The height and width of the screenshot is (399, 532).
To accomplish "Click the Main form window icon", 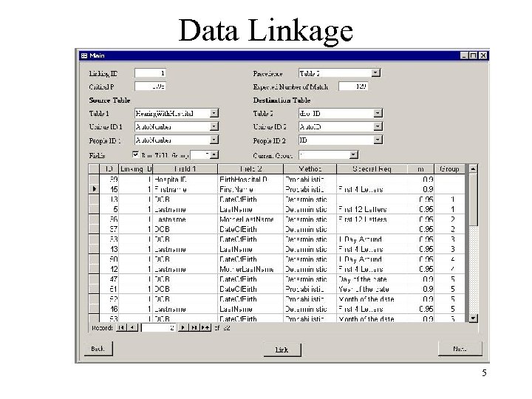I will [x=84, y=55].
